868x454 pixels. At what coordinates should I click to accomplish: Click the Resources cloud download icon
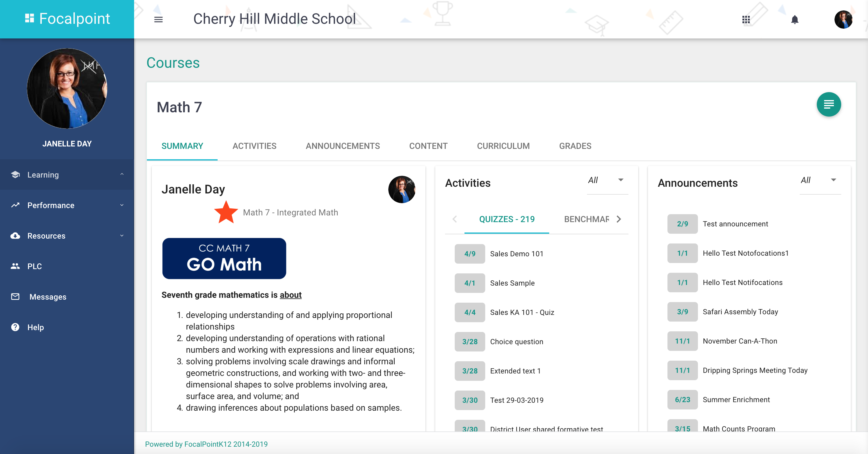coord(15,236)
